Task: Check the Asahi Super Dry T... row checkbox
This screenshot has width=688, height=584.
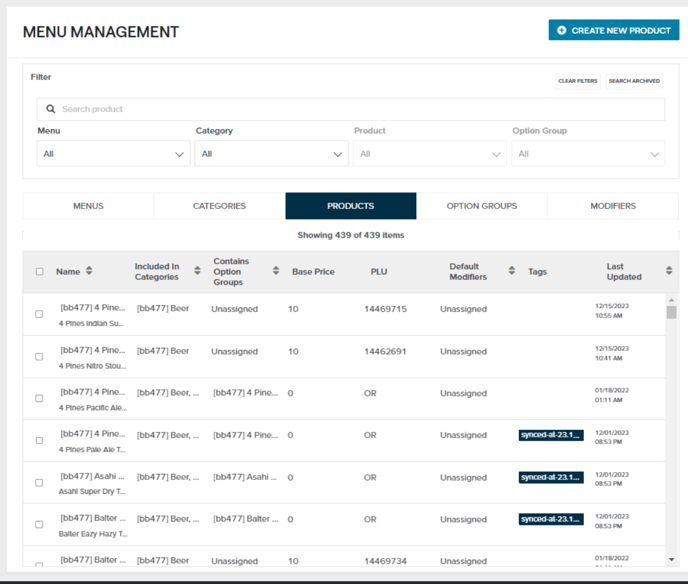Action: click(39, 483)
